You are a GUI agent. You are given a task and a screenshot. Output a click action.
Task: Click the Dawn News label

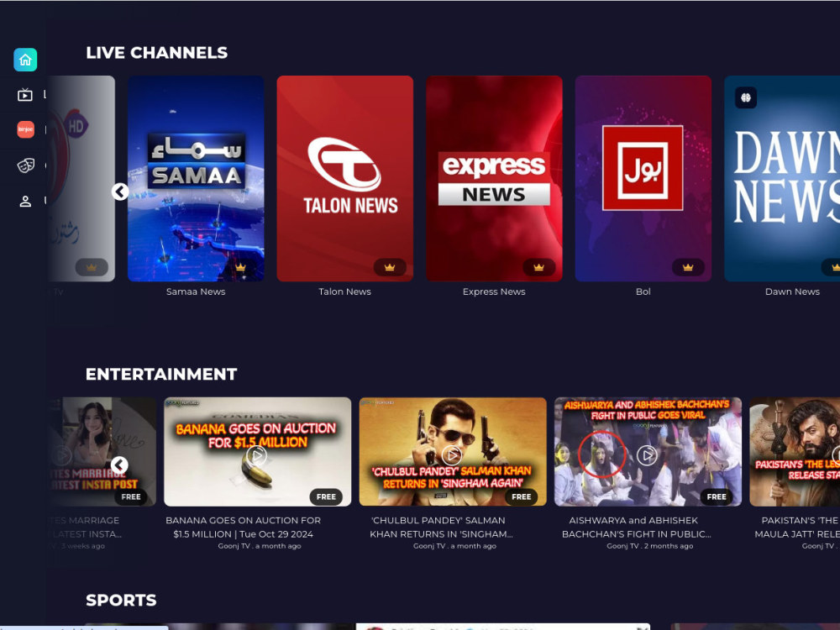coord(792,291)
